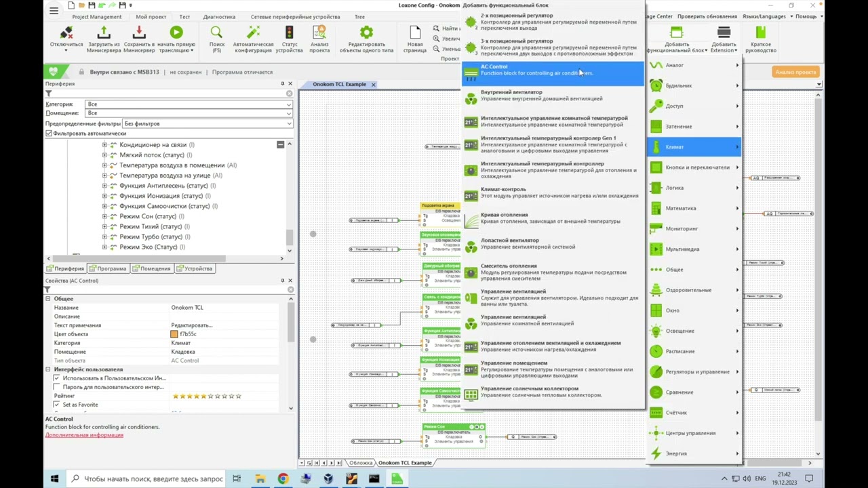Screen dimensions: 868x488
Task: Click Загрузить из Минисервера upload icon
Action: click(104, 33)
